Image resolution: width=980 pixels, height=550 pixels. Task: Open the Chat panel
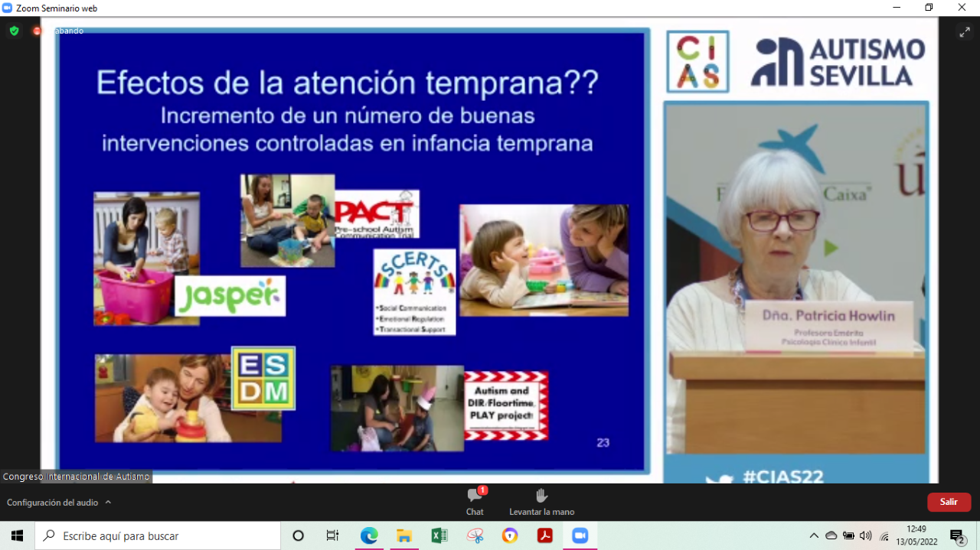pos(475,502)
